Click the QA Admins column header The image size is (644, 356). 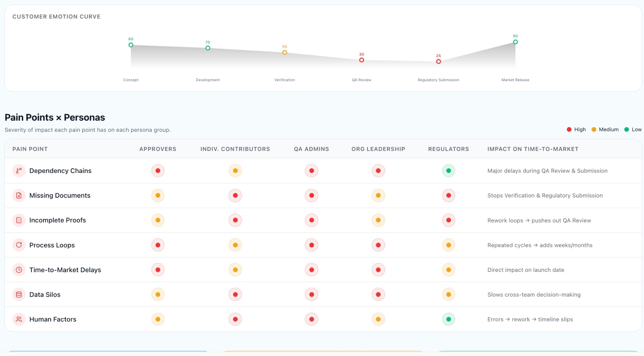[311, 149]
